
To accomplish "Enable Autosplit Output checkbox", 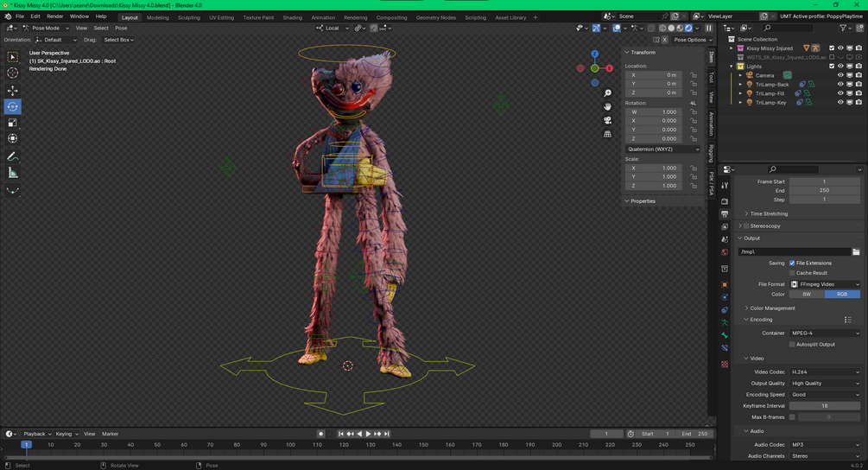I will click(792, 345).
